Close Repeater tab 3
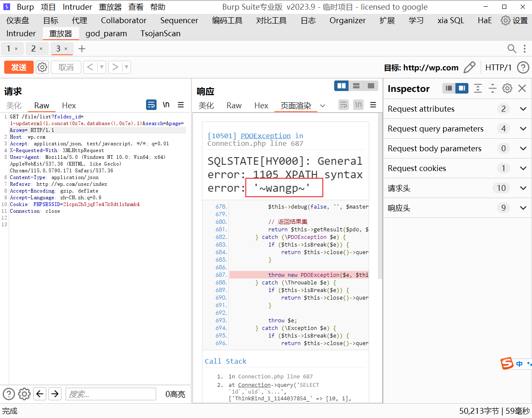This screenshot has height=418, width=532. pyautogui.click(x=66, y=49)
